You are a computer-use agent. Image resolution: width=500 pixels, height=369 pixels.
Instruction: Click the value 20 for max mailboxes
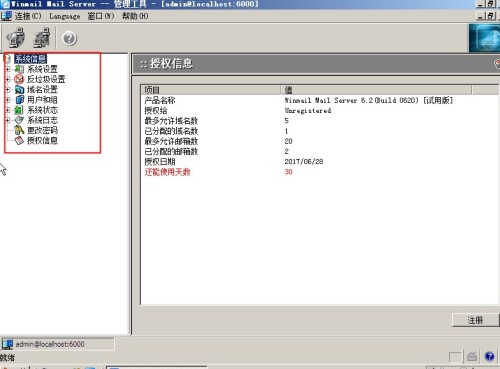pyautogui.click(x=288, y=141)
